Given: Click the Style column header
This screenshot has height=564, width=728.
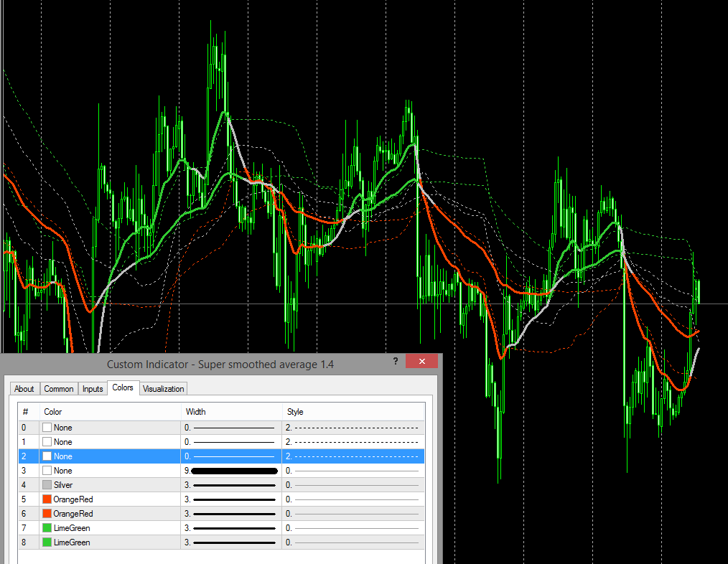Looking at the screenshot, I should tap(295, 412).
